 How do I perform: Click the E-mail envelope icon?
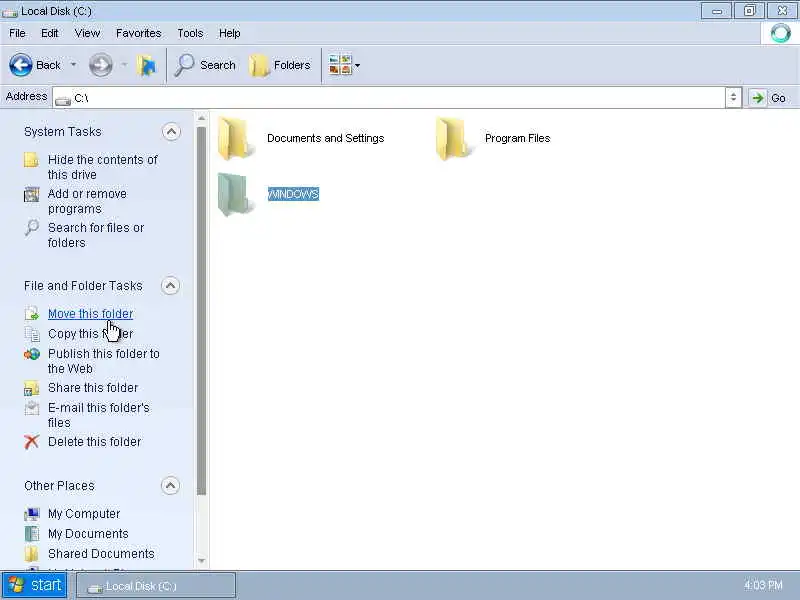[x=32, y=408]
